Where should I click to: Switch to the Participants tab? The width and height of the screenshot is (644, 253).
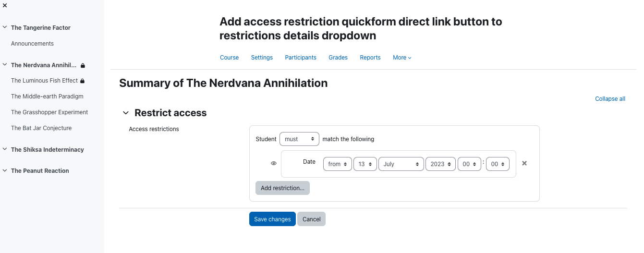coord(301,58)
